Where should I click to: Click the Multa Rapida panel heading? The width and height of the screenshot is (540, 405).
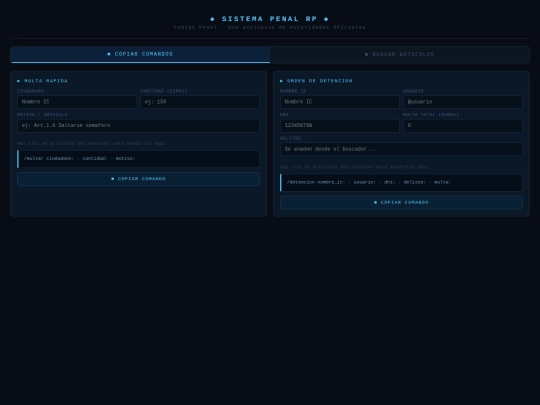click(x=42, y=81)
